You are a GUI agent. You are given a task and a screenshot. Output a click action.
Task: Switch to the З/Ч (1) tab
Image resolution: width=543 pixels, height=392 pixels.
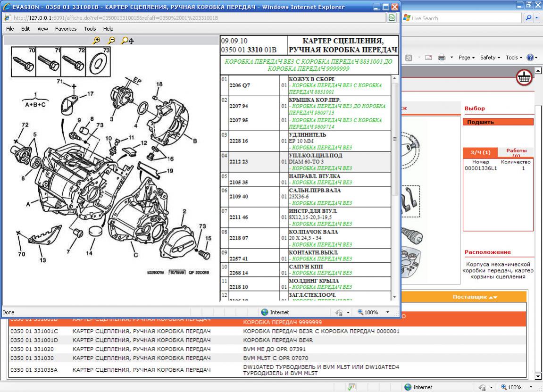click(480, 152)
